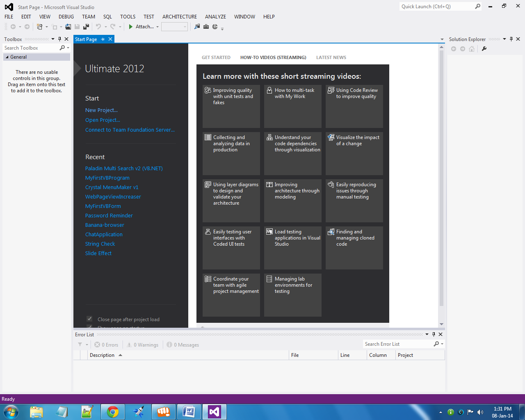Open Windows Explorer from the taskbar
525x420 pixels.
36,412
